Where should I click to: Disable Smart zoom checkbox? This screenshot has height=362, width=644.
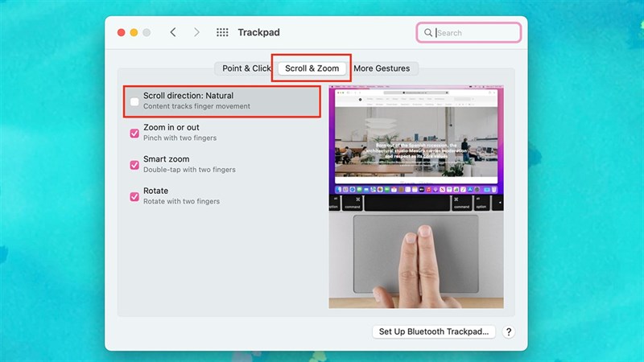[134, 165]
